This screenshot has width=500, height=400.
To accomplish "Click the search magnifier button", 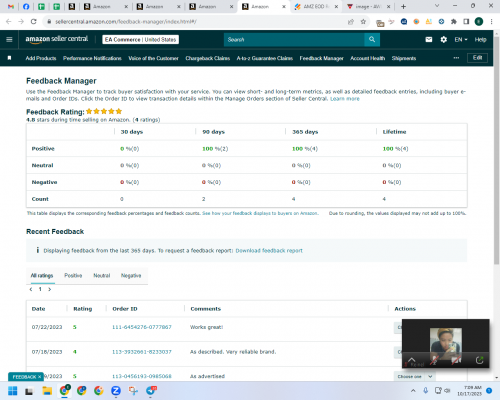I will 372,40.
